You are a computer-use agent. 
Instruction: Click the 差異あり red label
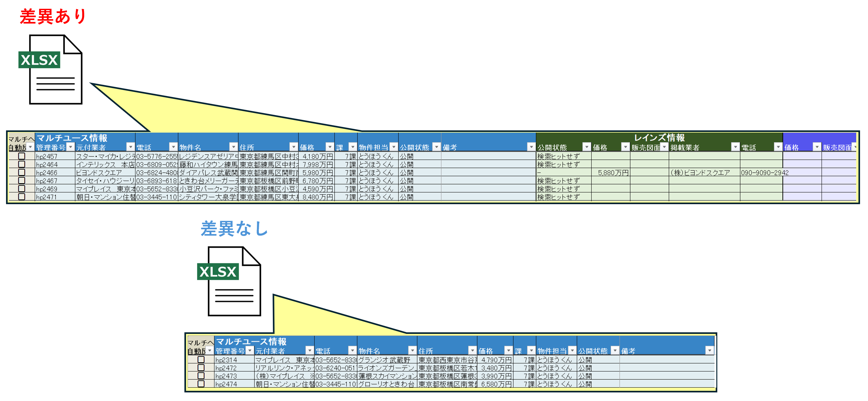[53, 16]
